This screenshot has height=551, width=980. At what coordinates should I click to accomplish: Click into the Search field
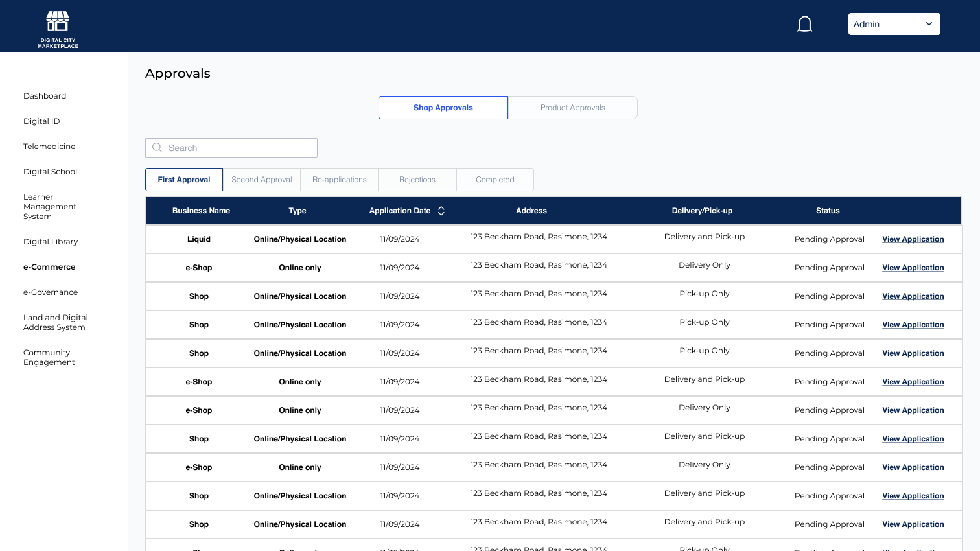click(240, 148)
